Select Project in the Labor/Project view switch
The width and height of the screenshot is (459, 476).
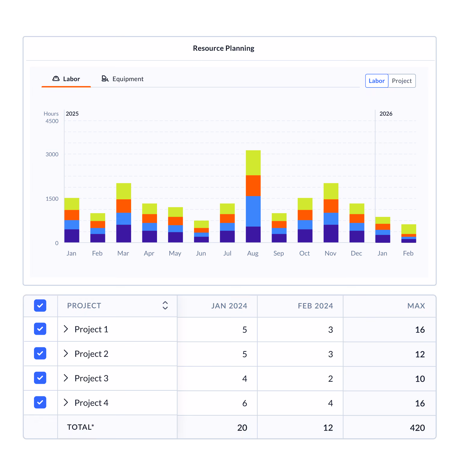(402, 81)
